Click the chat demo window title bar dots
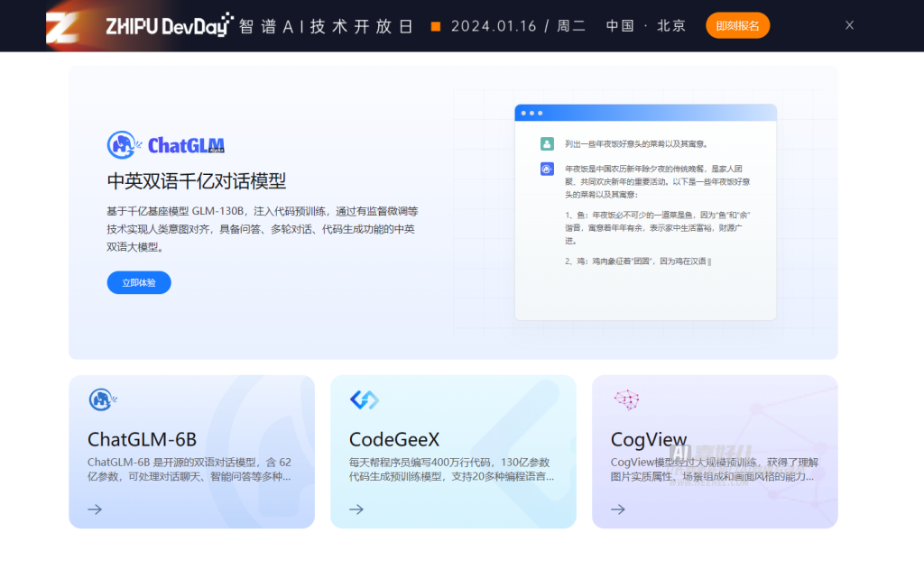 point(531,113)
